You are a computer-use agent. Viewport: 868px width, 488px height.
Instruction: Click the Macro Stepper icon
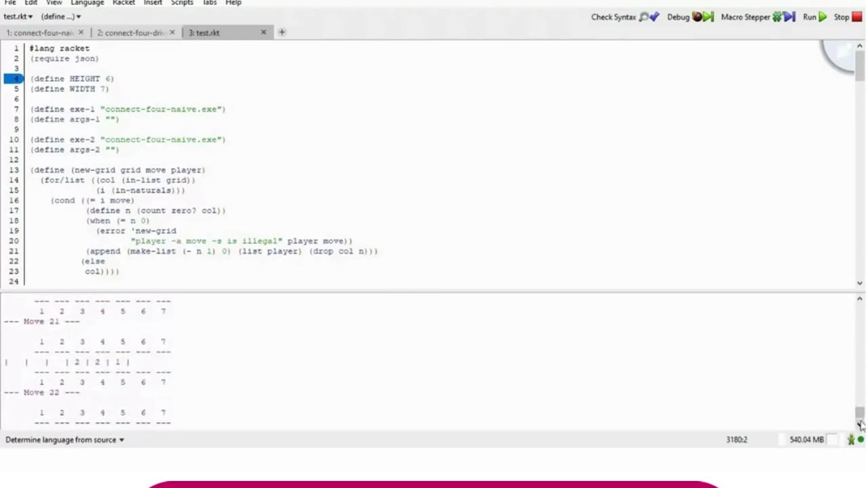pos(783,17)
